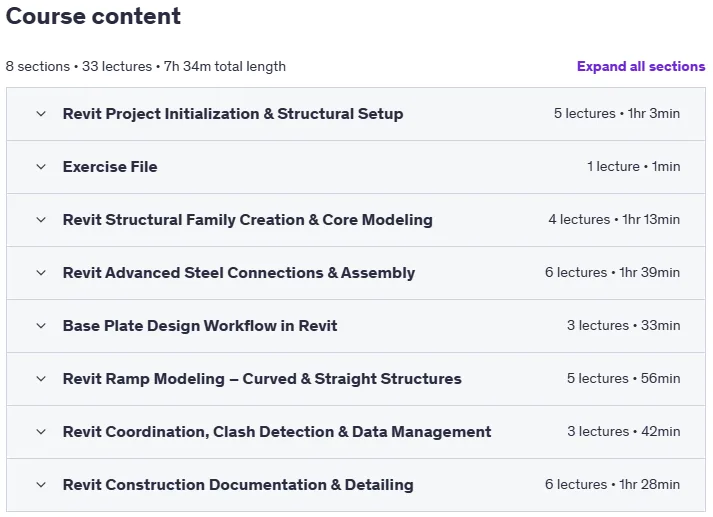
Task: Expand chevron for Coordination, Clash Detection section
Action: click(x=41, y=432)
